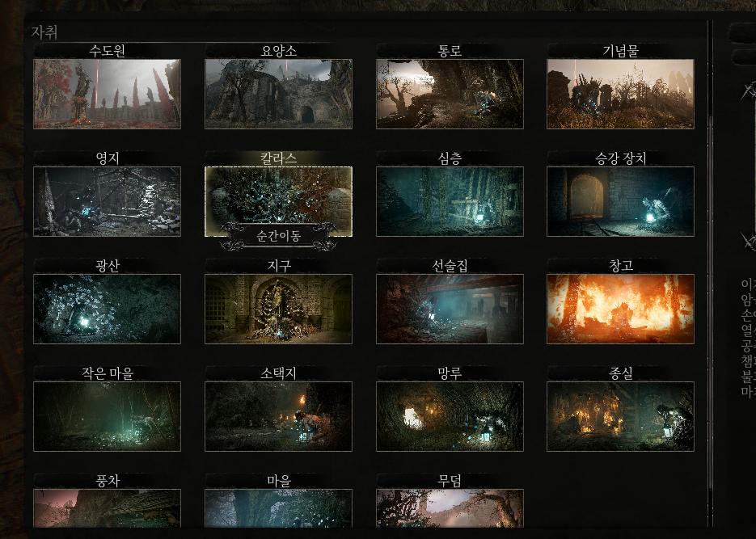Pick the 작은 마을 vestige thumbnail
Image resolution: width=756 pixels, height=539 pixels.
click(107, 416)
